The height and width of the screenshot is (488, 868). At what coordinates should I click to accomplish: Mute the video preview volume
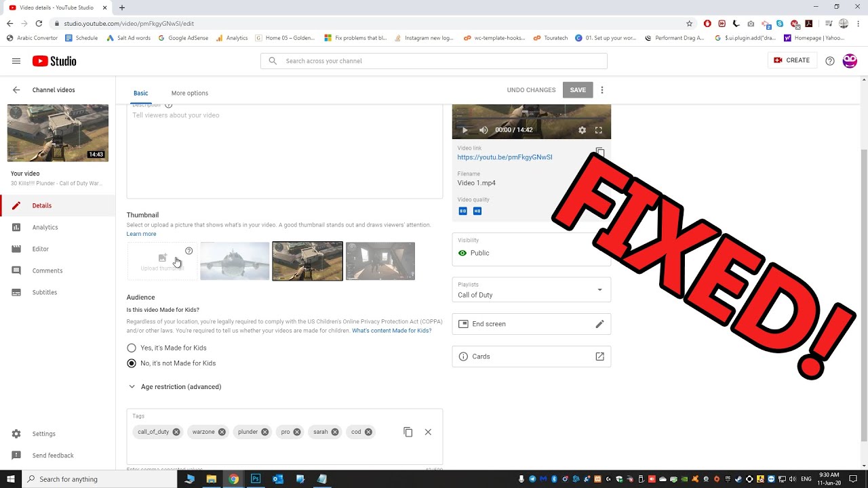point(484,130)
